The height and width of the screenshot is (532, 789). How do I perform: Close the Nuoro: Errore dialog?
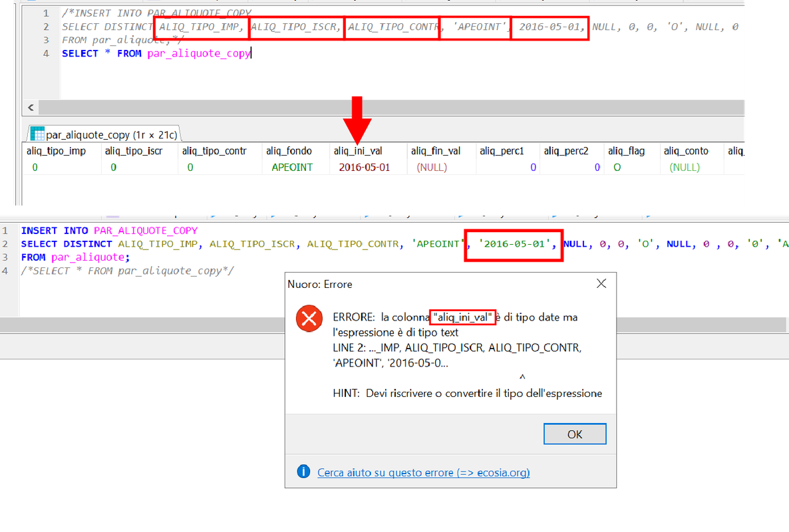[601, 283]
